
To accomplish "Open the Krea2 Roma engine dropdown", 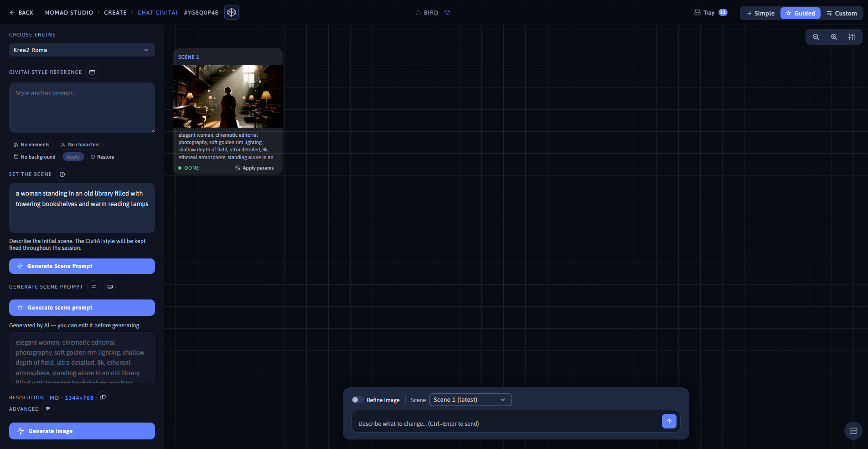I will (x=82, y=50).
